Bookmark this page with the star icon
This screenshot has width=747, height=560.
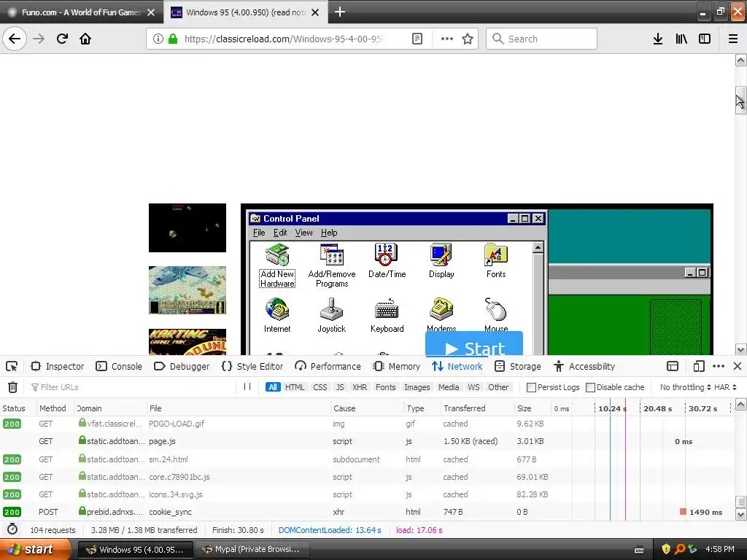pyautogui.click(x=468, y=39)
